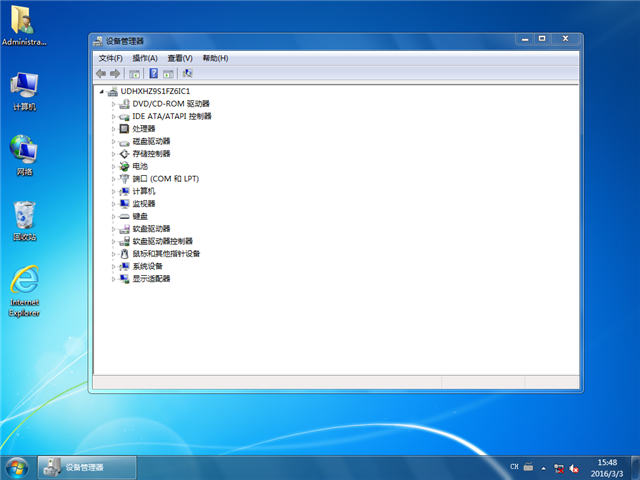Open the 查看(V) menu
Image resolution: width=640 pixels, height=480 pixels.
(180, 58)
